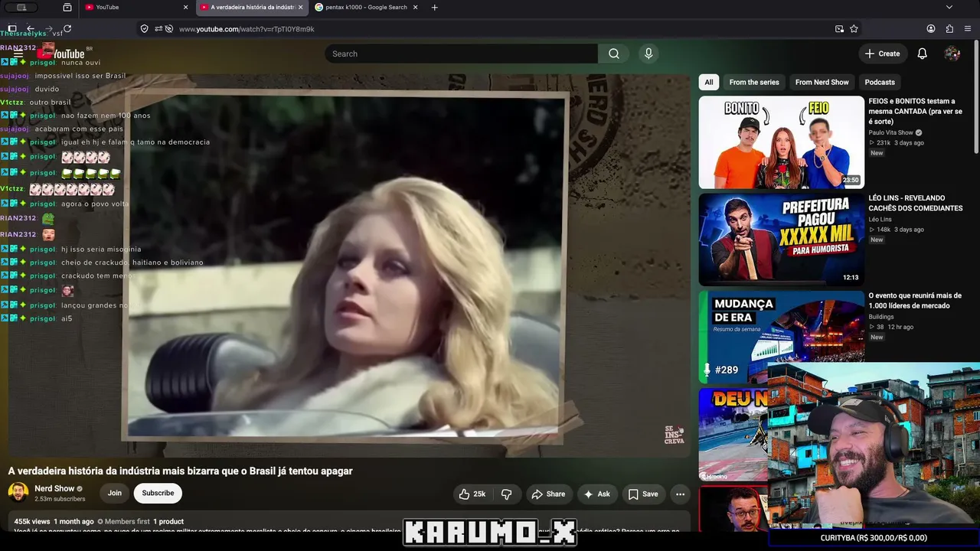Select the 'All' filter chip

(709, 82)
